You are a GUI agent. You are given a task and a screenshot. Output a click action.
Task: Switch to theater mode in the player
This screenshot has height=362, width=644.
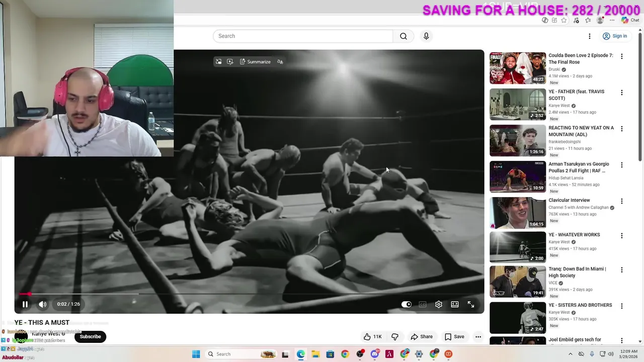[x=455, y=304]
